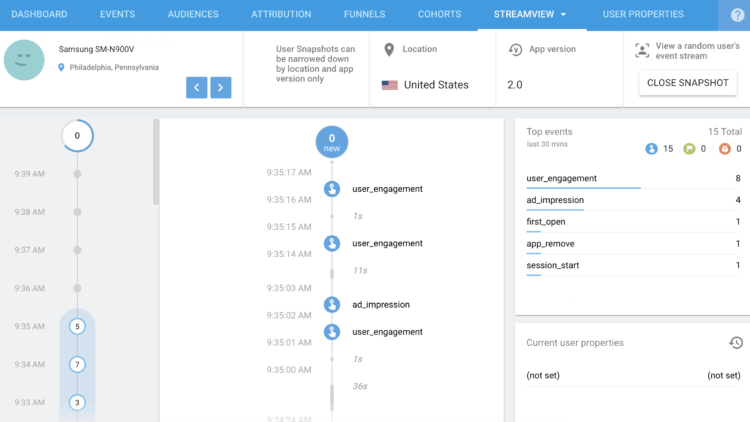Click the user avatar face icon
The height and width of the screenshot is (422, 750).
[x=24, y=60]
